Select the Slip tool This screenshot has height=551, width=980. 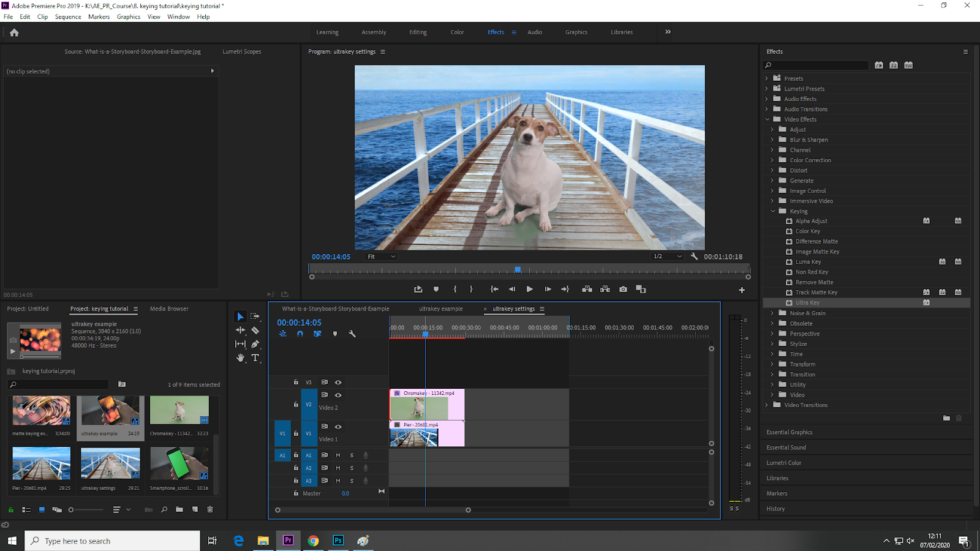(x=240, y=344)
